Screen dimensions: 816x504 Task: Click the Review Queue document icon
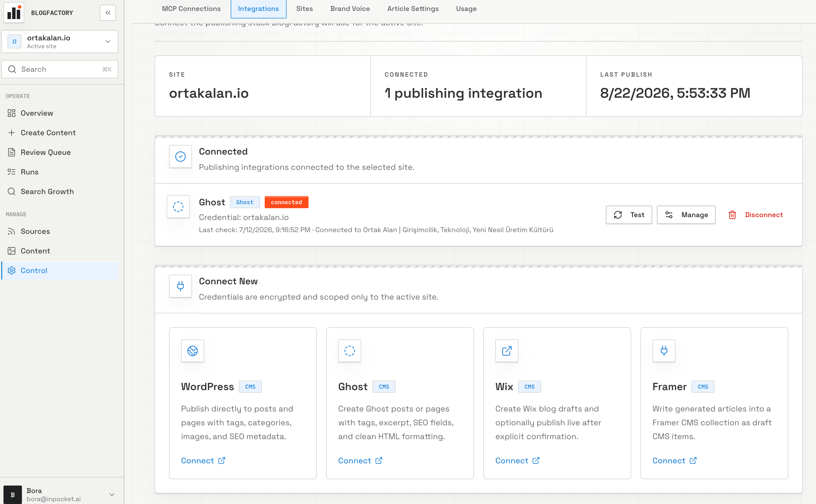pyautogui.click(x=12, y=152)
